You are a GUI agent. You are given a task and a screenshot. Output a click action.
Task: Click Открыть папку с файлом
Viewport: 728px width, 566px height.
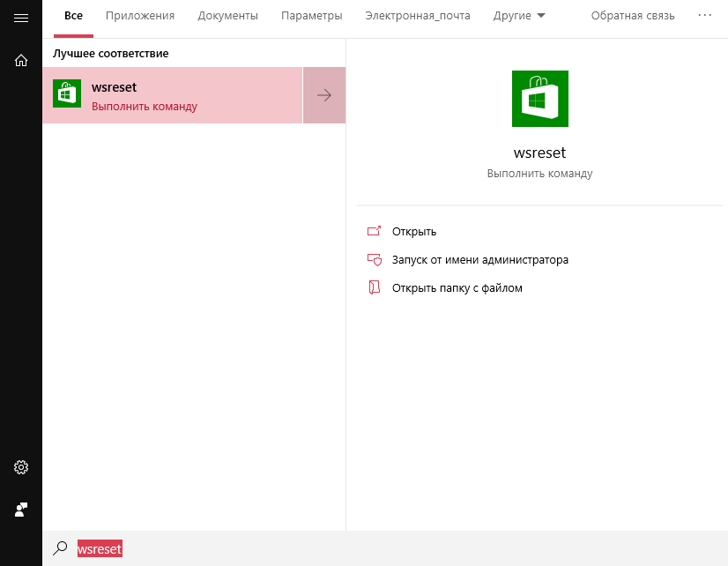(457, 288)
